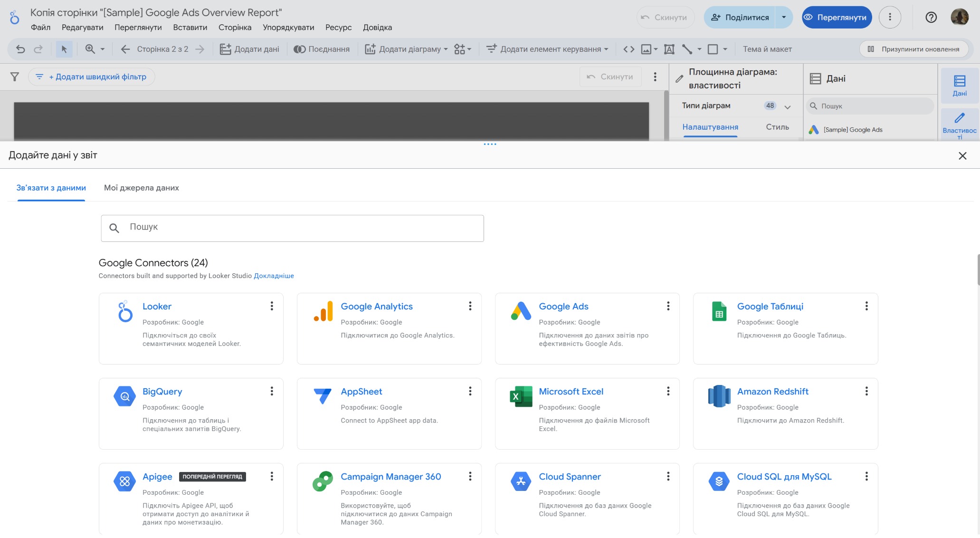This screenshot has height=538, width=980.
Task: Open the Дані side panel tab
Action: 959,86
